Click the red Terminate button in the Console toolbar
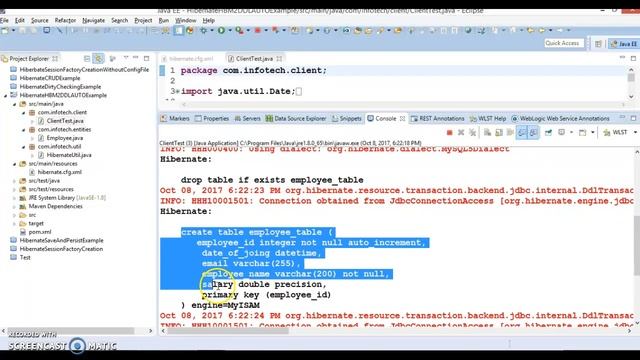 point(449,133)
